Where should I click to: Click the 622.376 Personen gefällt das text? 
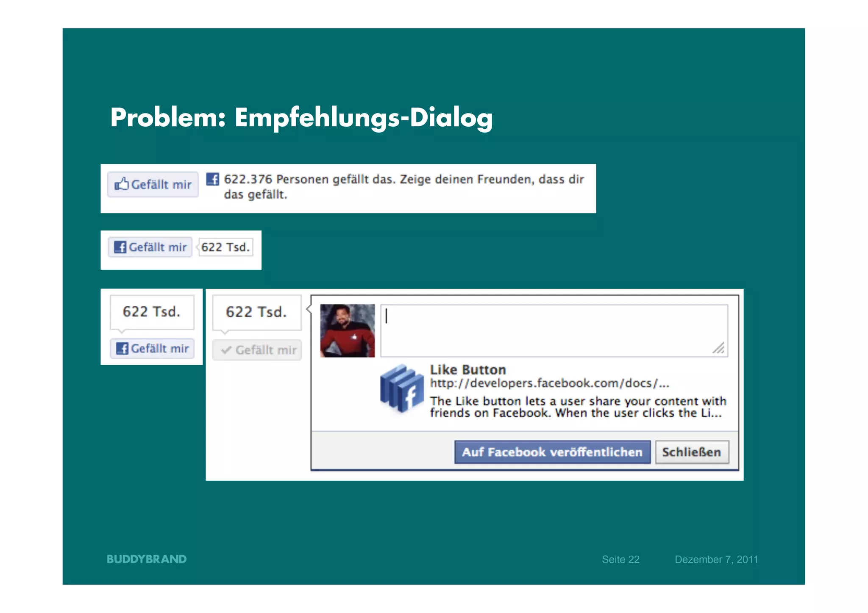coord(404,187)
